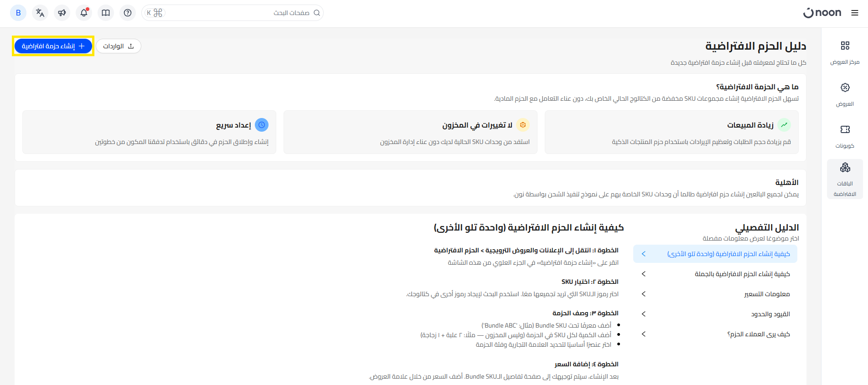Click the question mark help icon
868x385 pixels.
[x=128, y=13]
